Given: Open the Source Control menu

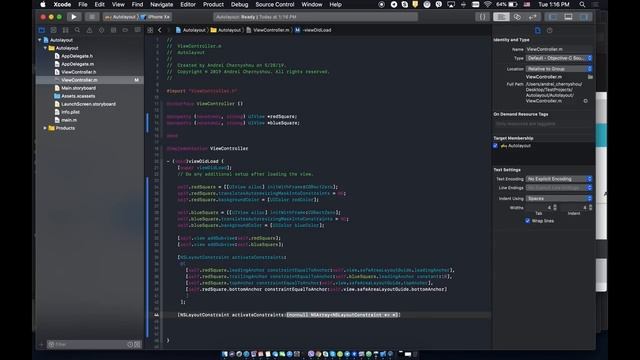Looking at the screenshot, I should click(275, 4).
